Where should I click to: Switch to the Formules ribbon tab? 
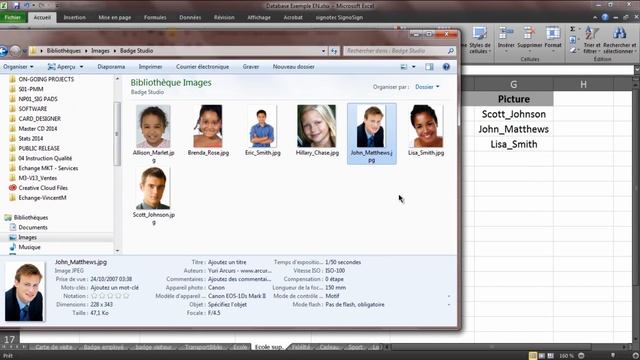(x=155, y=18)
